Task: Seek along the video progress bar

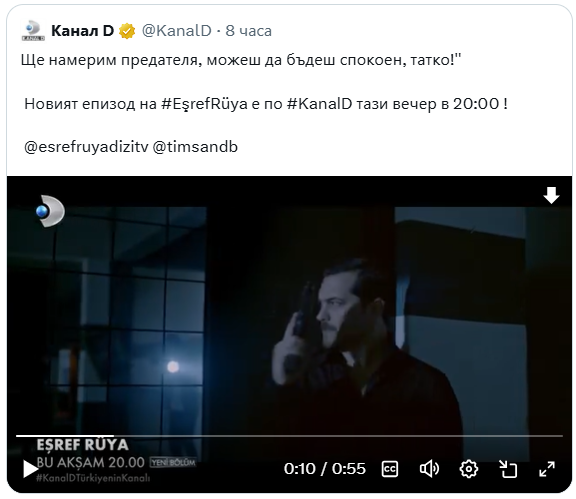Action: click(x=289, y=436)
